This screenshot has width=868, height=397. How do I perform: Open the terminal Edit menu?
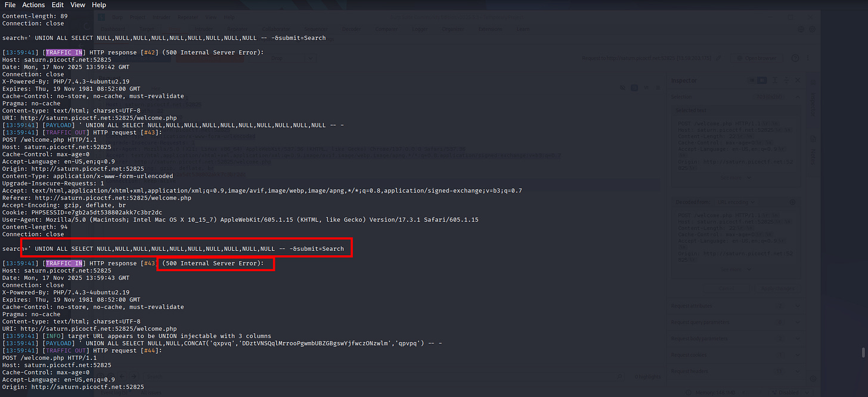57,5
